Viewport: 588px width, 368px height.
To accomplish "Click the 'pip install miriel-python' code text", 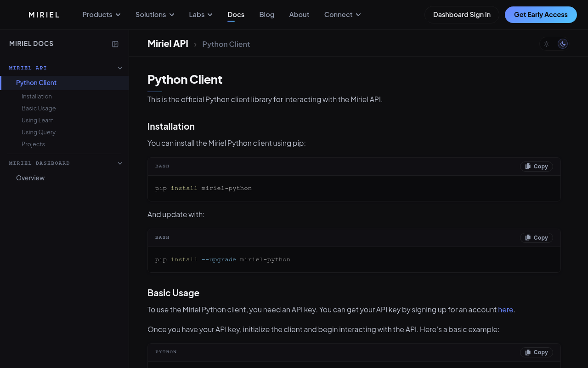I will [x=204, y=189].
